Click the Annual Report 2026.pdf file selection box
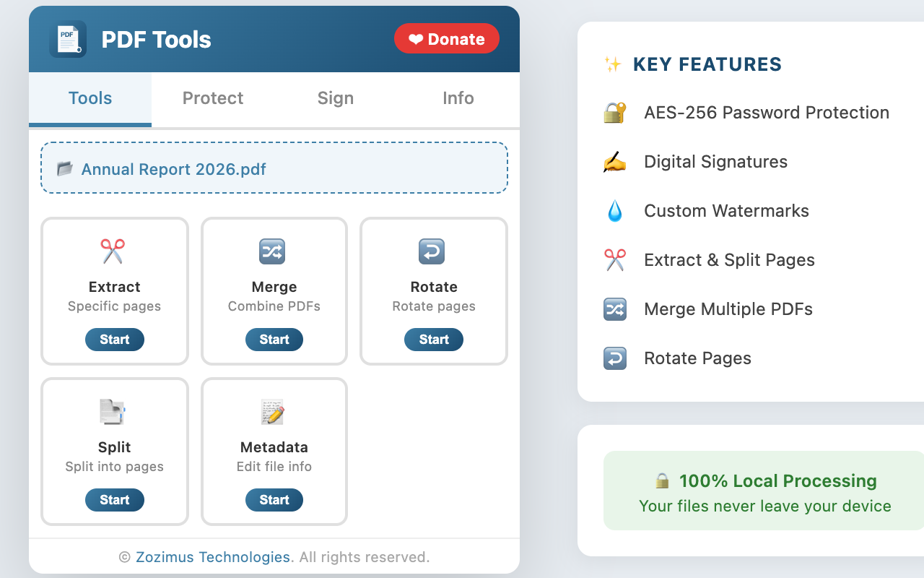The image size is (924, 578). coord(274,168)
